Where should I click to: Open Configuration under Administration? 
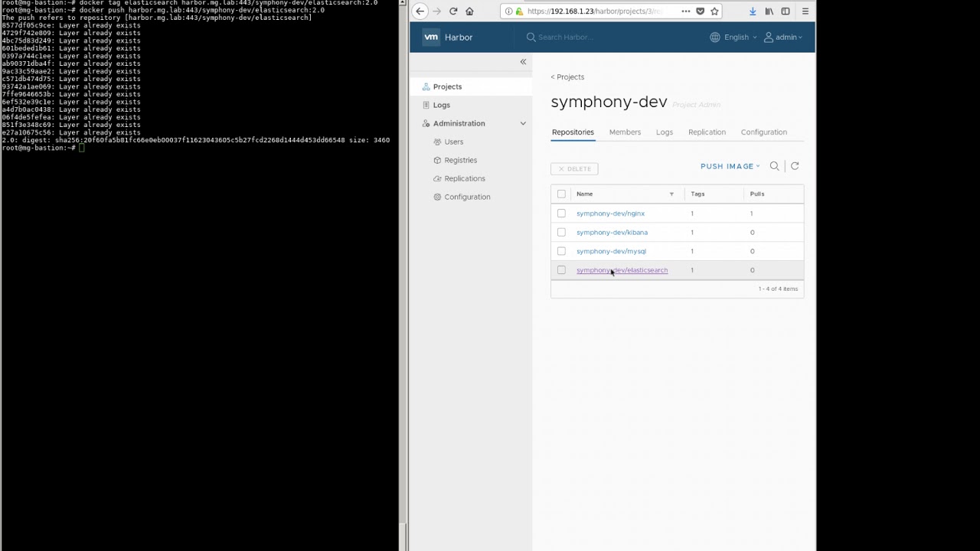coord(467,197)
